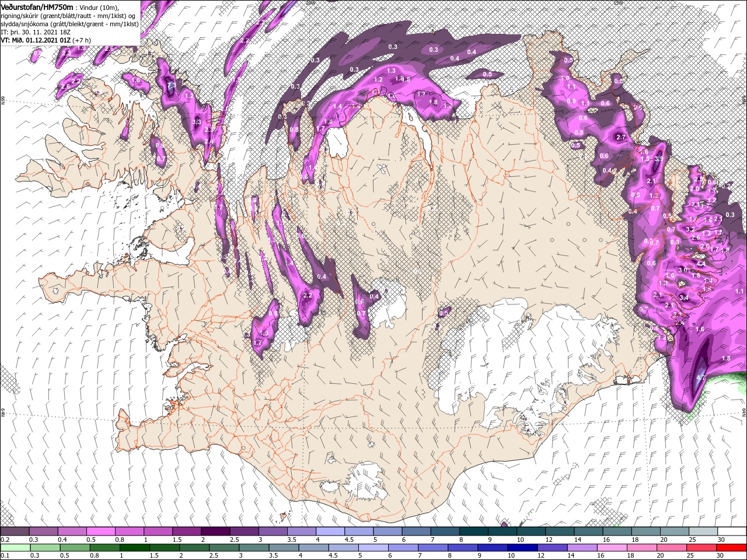
Task: Pick the rain scale swatch between 3 and 3.5
Action: click(253, 547)
